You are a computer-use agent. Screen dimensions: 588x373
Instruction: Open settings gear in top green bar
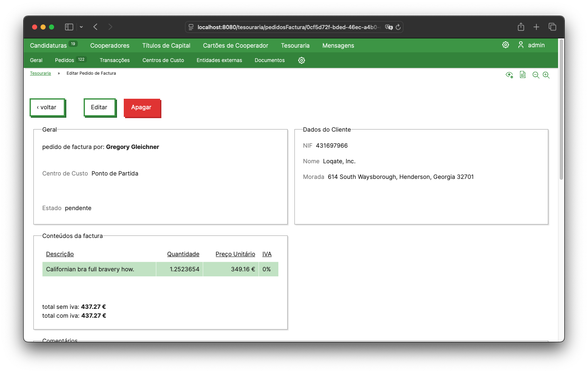tap(506, 45)
